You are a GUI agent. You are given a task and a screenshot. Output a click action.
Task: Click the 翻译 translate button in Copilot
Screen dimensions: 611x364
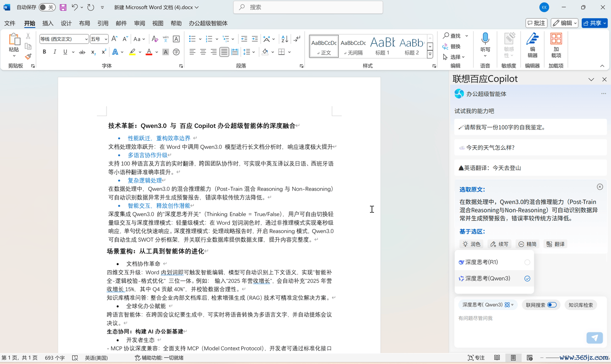[x=555, y=244]
